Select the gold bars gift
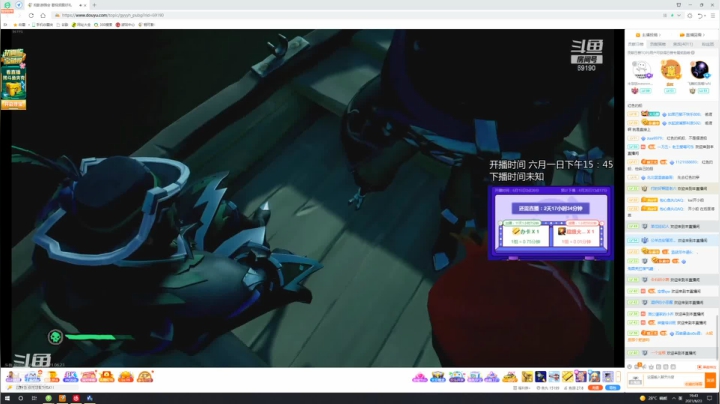The height and width of the screenshot is (404, 720). tap(568, 377)
